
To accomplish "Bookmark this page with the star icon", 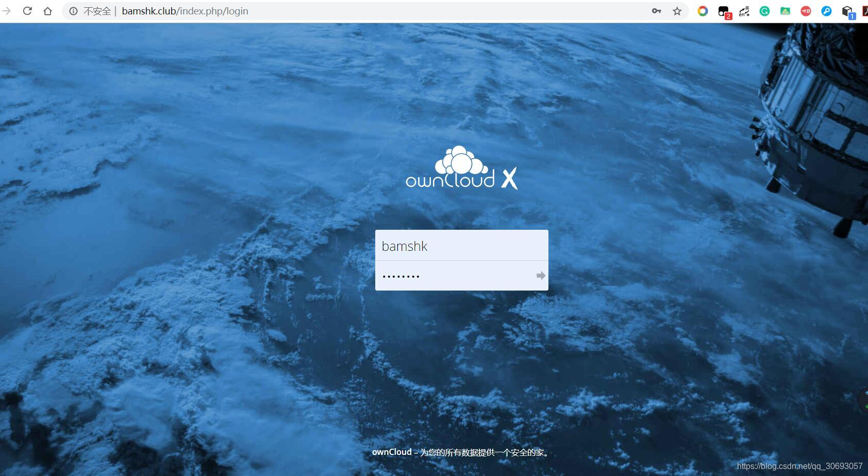I will pyautogui.click(x=677, y=11).
